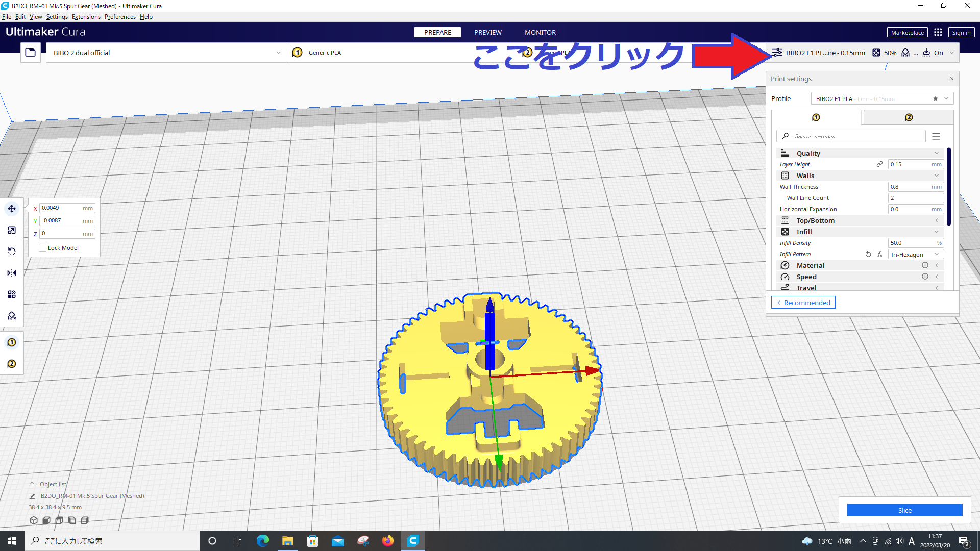Toggle the Lock Model checkbox
980x551 pixels.
(43, 248)
